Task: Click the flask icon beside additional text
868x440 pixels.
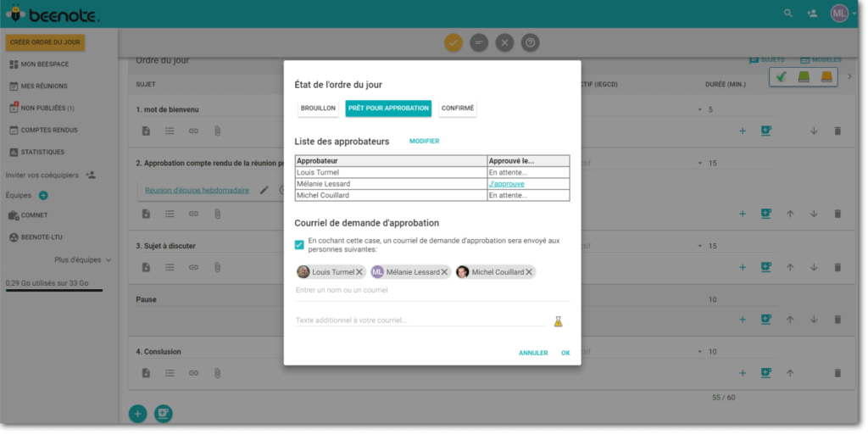Action: (558, 321)
